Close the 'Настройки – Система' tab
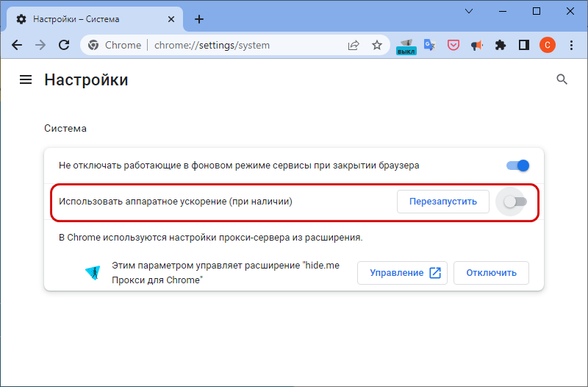The width and height of the screenshot is (588, 387). 171,19
